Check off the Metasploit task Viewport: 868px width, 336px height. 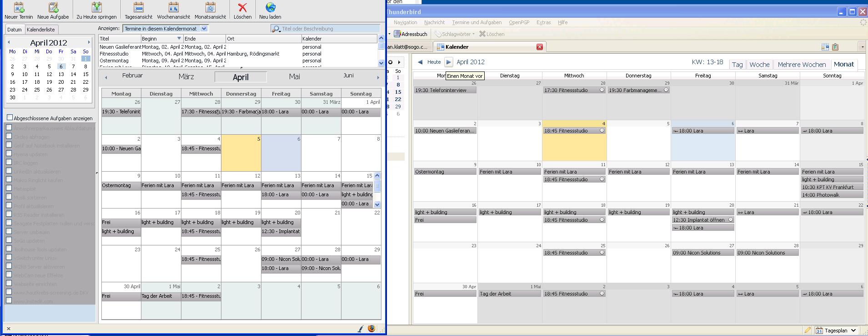tap(9, 188)
